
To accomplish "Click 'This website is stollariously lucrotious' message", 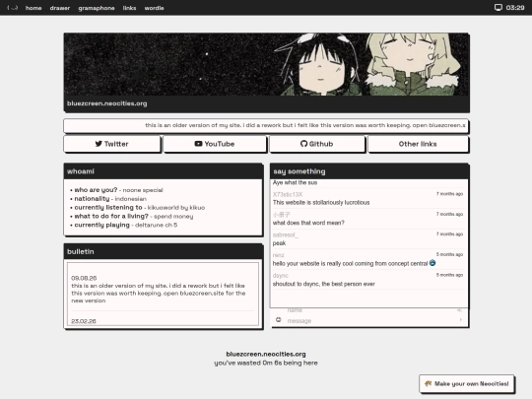I will [321, 203].
